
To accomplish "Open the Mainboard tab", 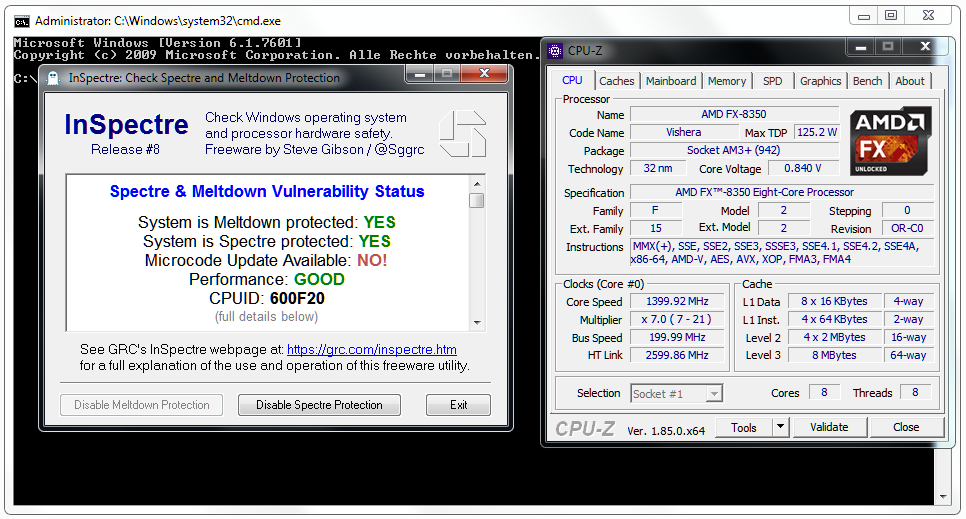I will pos(671,81).
